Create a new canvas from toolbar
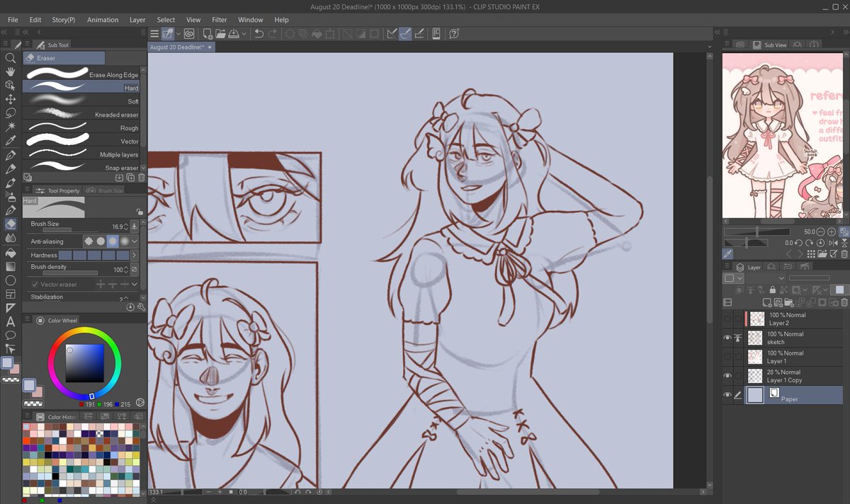 [208, 33]
